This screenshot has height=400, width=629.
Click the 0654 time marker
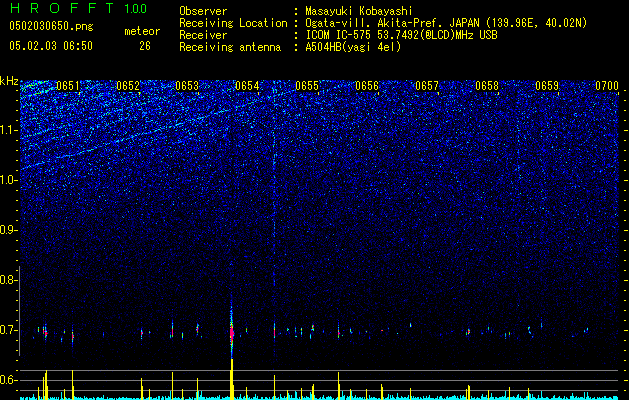247,86
